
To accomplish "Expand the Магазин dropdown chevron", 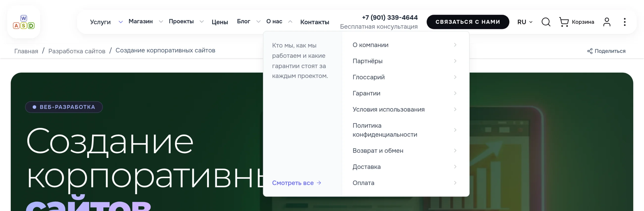I will (161, 22).
